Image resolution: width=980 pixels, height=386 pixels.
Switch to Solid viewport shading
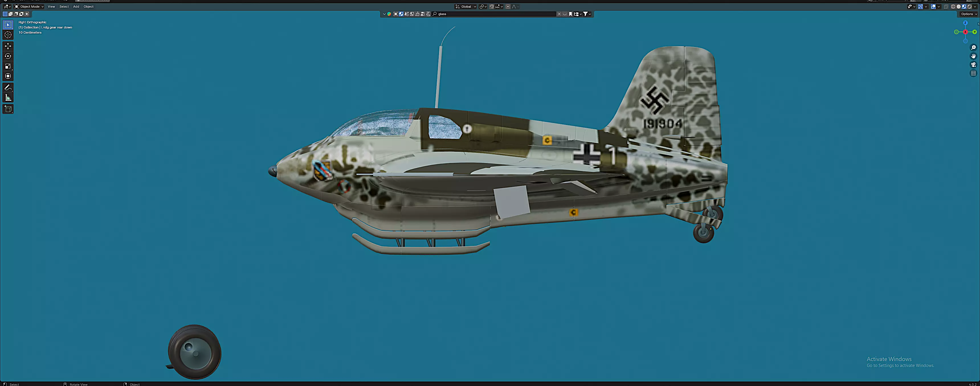959,7
